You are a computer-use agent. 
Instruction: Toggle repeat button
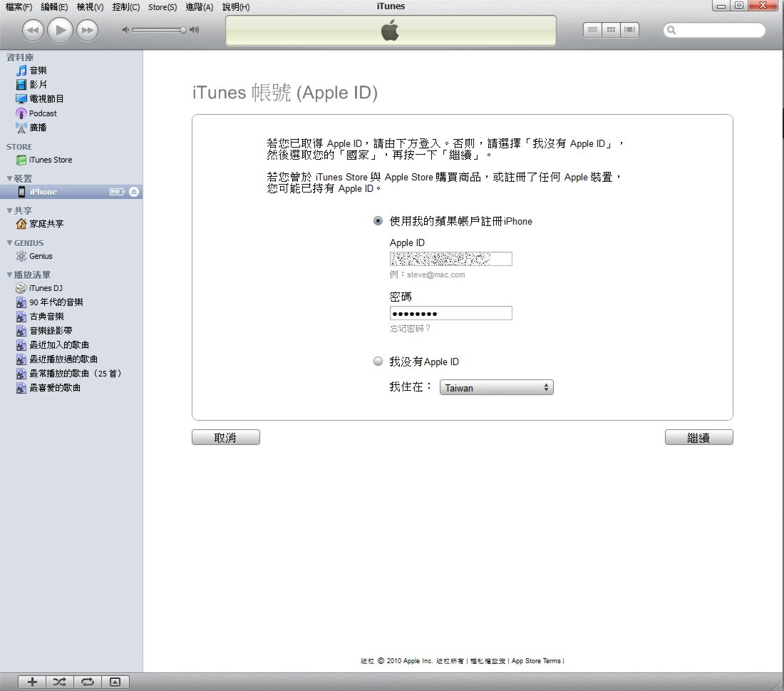coord(88,682)
